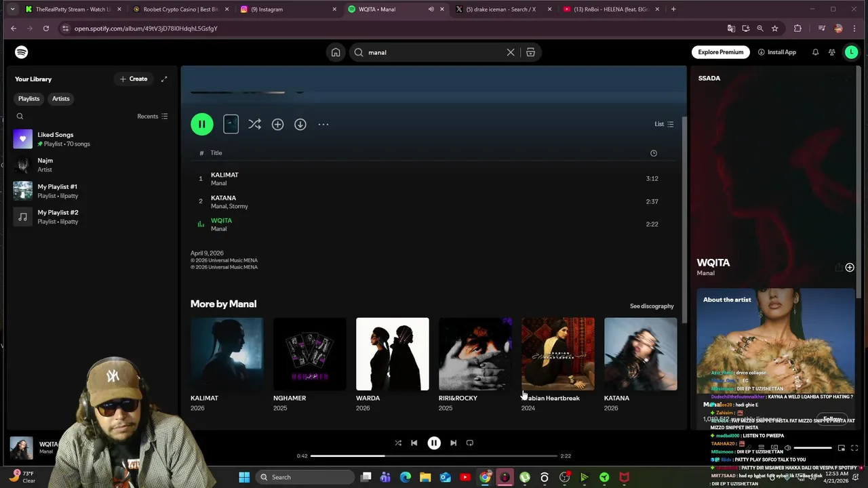Download the album with arrow-circle icon
The height and width of the screenshot is (488, 868).
point(300,124)
